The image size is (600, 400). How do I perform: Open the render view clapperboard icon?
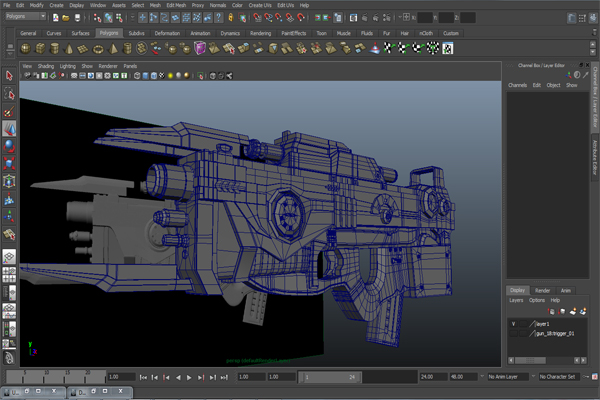(353, 18)
